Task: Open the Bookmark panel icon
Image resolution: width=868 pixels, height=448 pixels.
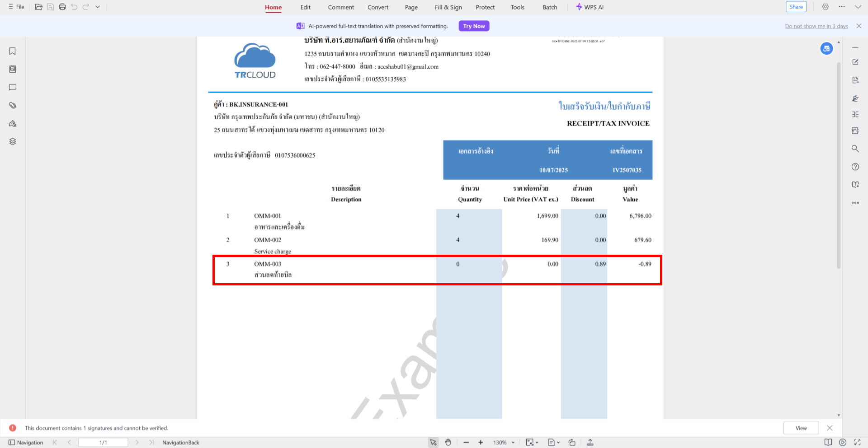Action: pyautogui.click(x=13, y=51)
